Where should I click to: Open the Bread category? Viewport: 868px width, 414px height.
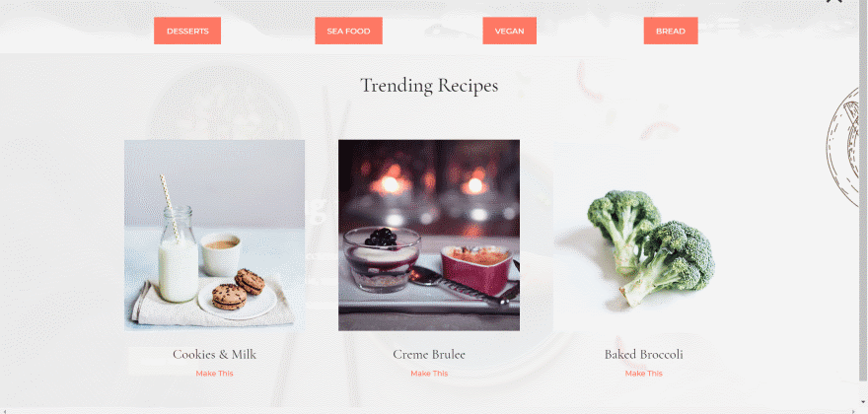(671, 31)
